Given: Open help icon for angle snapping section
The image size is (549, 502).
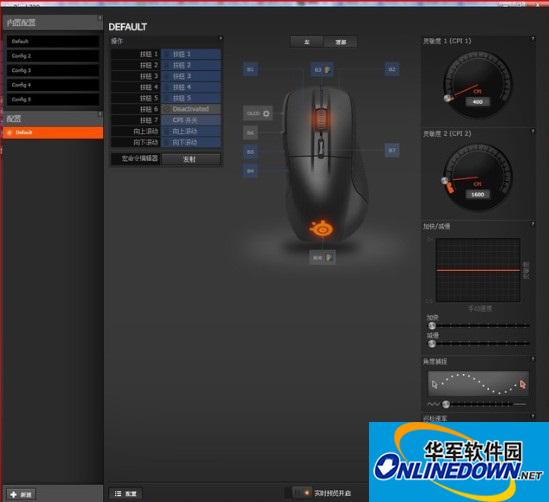Looking at the screenshot, I should 533,359.
